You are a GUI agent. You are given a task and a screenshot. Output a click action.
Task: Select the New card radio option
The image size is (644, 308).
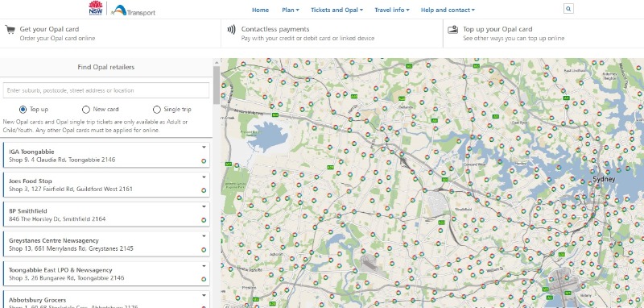[x=86, y=110]
